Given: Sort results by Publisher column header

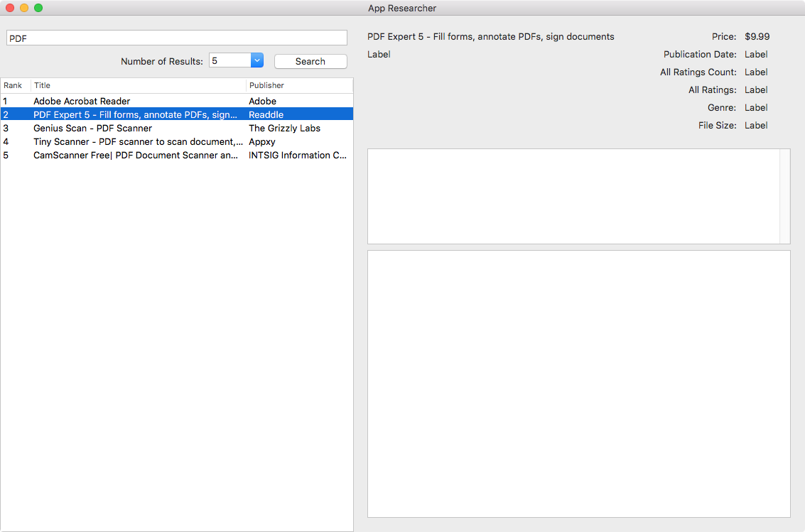Looking at the screenshot, I should (298, 85).
